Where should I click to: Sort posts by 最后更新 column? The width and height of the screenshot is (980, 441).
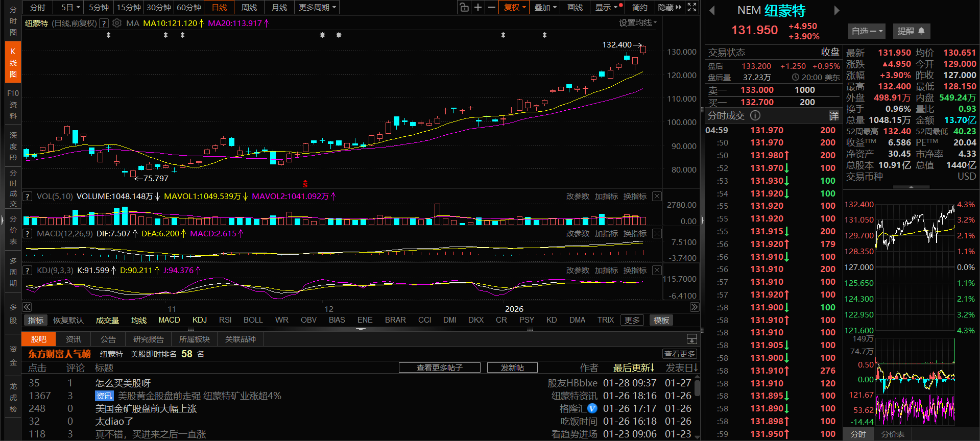point(634,367)
